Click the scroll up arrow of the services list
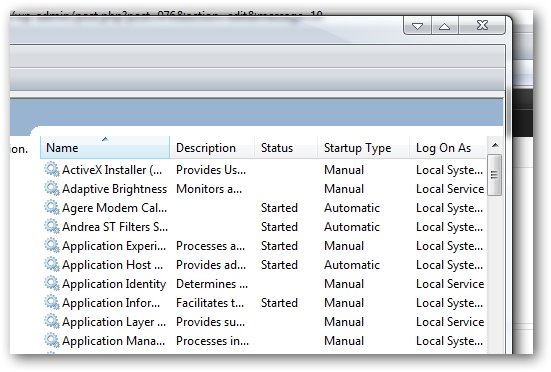 [x=495, y=145]
